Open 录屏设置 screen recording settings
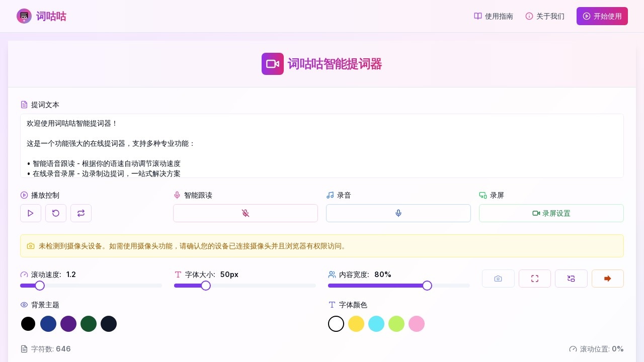This screenshot has height=362, width=644. 551,213
